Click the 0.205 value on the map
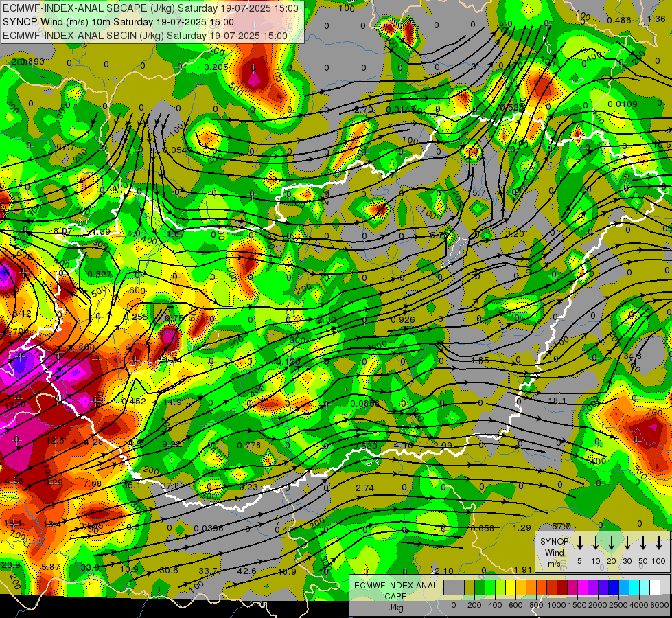 pyautogui.click(x=216, y=67)
